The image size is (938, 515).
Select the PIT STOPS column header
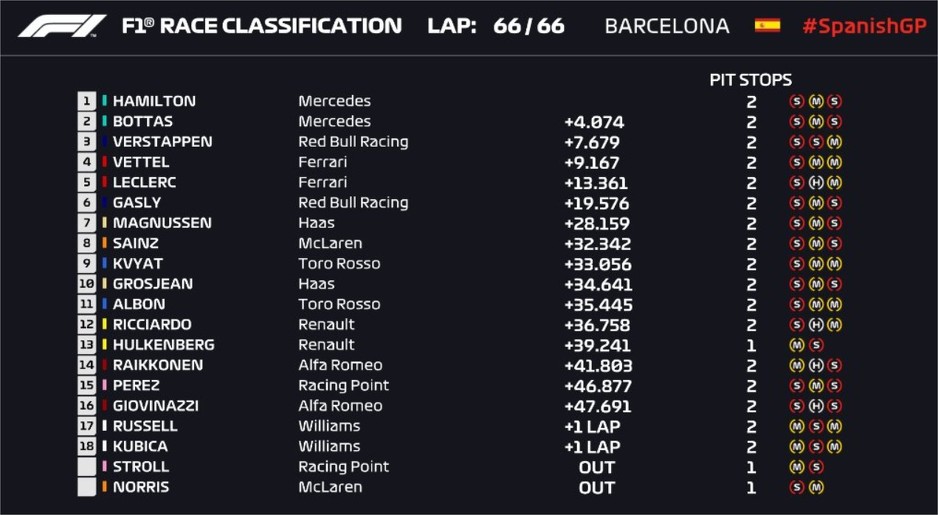click(750, 80)
